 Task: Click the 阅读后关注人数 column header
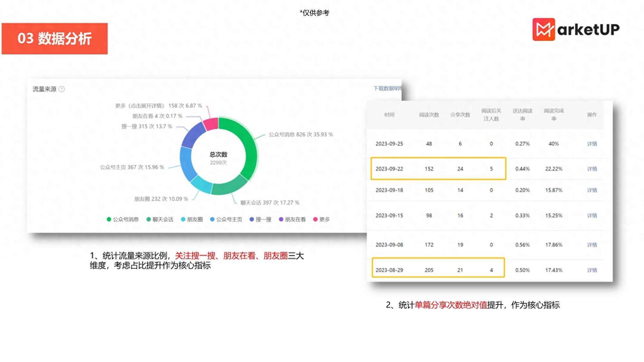[x=491, y=115]
